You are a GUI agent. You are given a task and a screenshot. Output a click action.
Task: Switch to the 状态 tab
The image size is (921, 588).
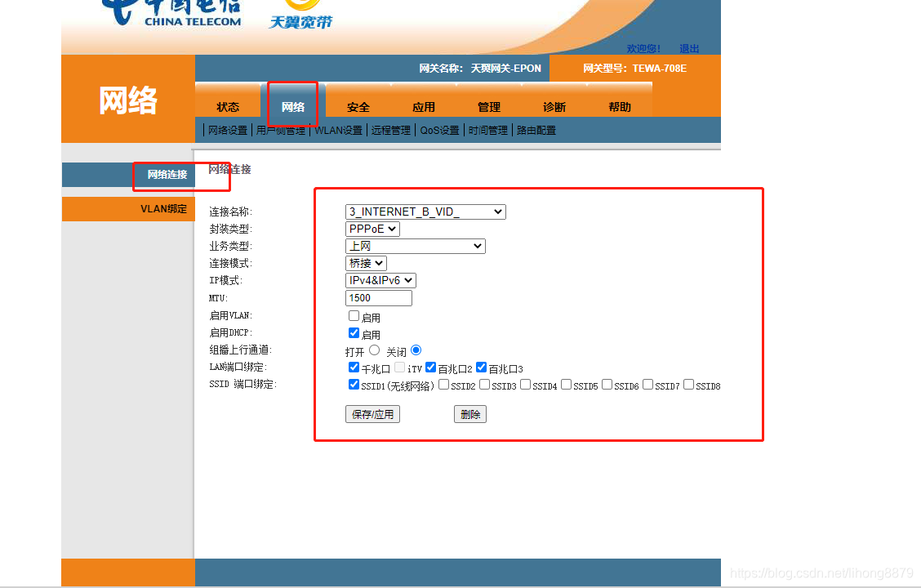(228, 105)
